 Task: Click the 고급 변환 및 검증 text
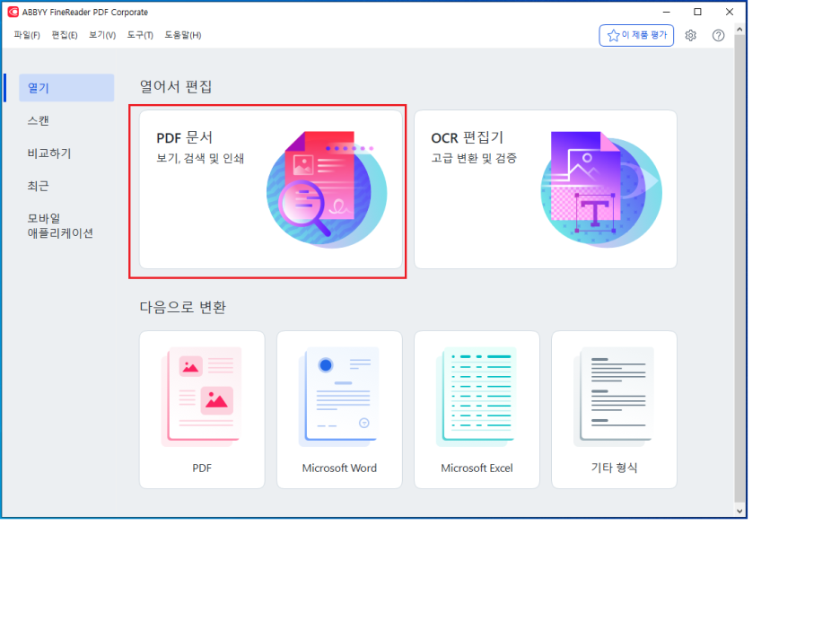point(474,159)
